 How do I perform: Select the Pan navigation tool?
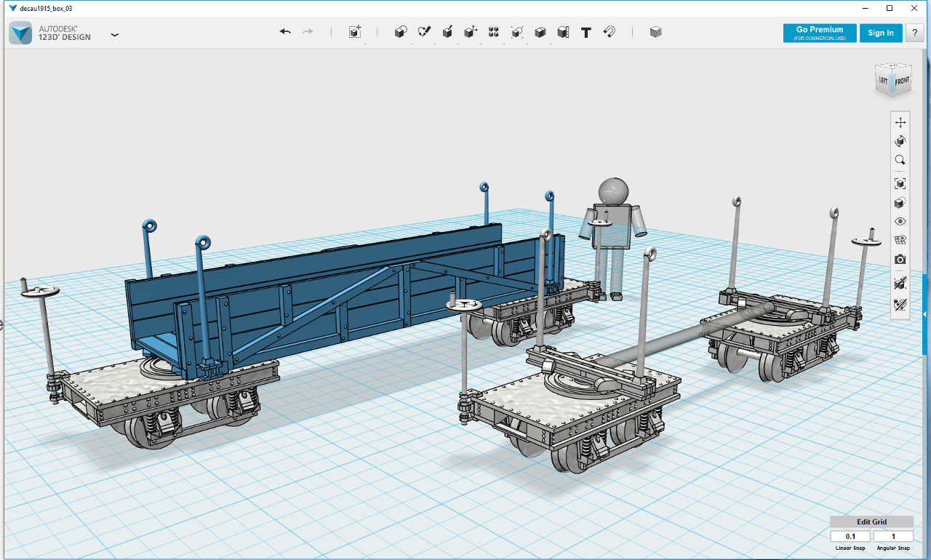coord(900,122)
